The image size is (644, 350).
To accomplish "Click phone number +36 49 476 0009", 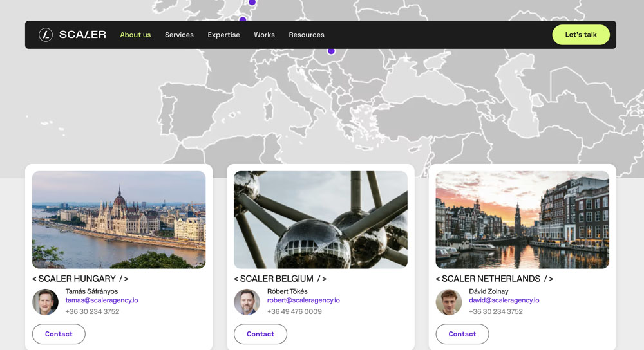I will 294,312.
